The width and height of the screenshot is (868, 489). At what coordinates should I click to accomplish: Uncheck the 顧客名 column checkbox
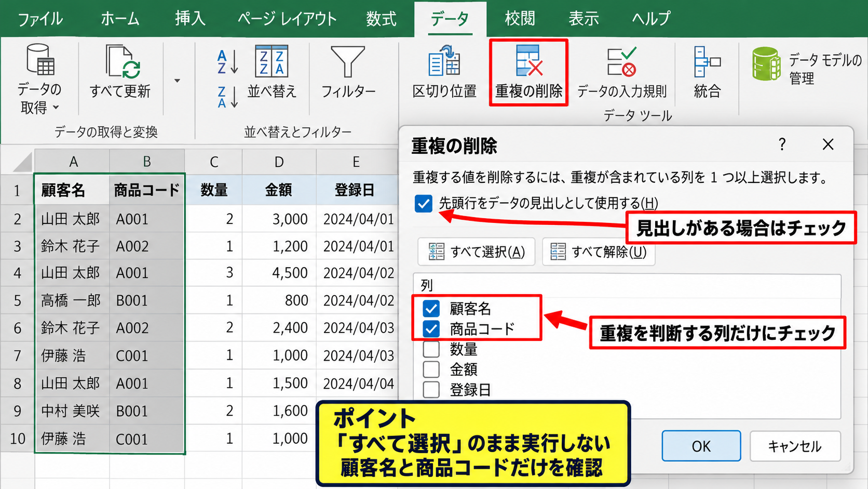[x=431, y=309]
